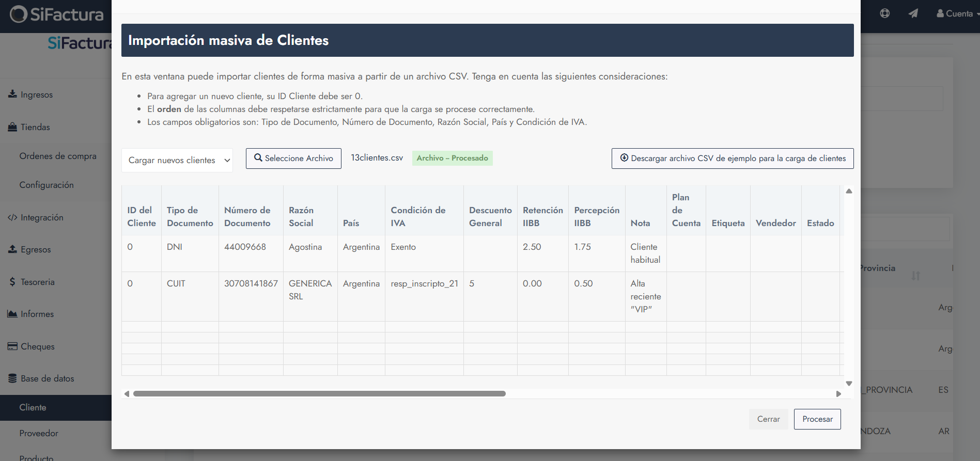The height and width of the screenshot is (461, 980).
Task: Click the Informes chart icon
Action: coord(12,314)
